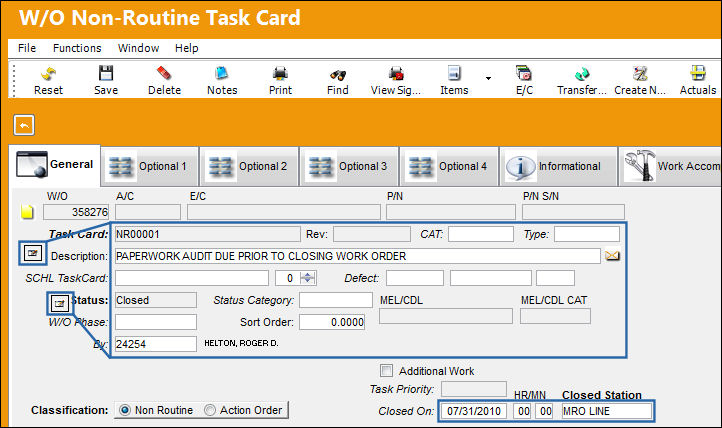Click the name HELTON, ROGER D.

point(241,343)
